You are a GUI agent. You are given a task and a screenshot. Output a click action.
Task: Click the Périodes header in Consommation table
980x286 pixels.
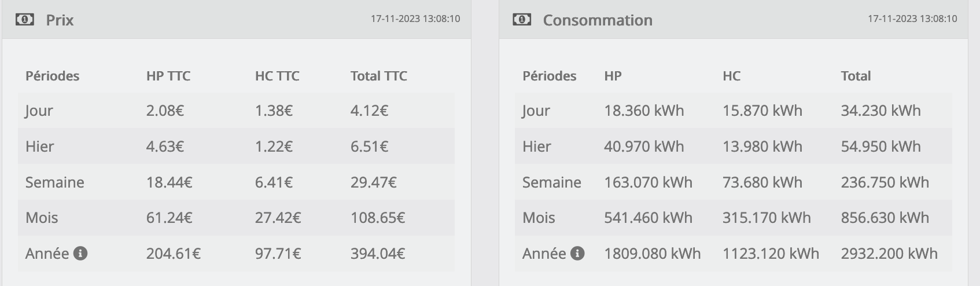[x=549, y=76]
